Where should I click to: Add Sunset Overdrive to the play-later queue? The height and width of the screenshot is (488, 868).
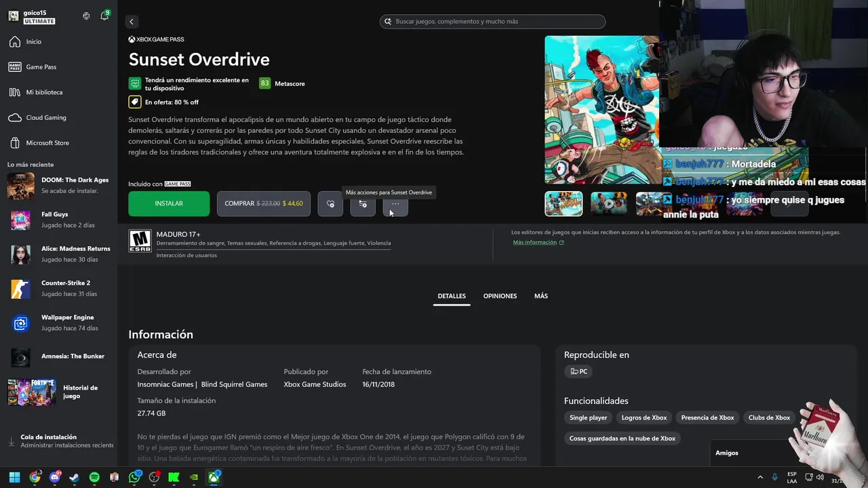[x=363, y=204]
